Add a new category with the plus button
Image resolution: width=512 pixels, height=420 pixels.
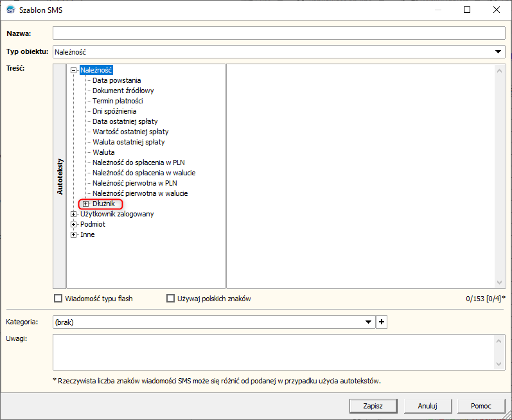[382, 322]
